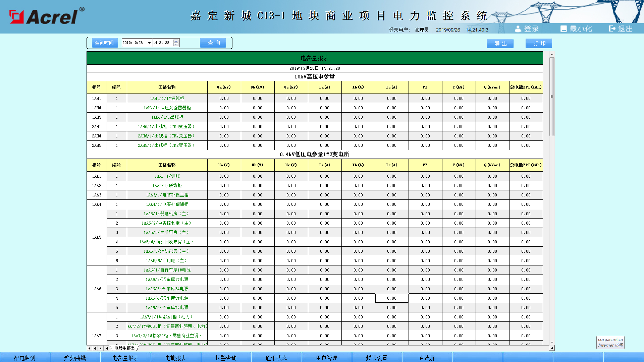
Task: Go to previous sheet arrow icon
Action: pyautogui.click(x=95, y=348)
